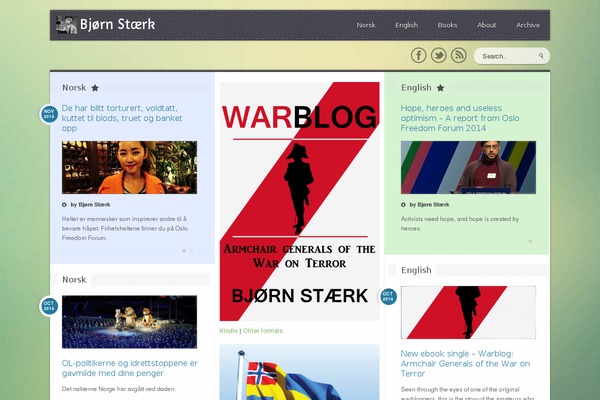Click text 'Det nøkterne Norge har avgått'
The image size is (600, 400).
click(x=119, y=389)
